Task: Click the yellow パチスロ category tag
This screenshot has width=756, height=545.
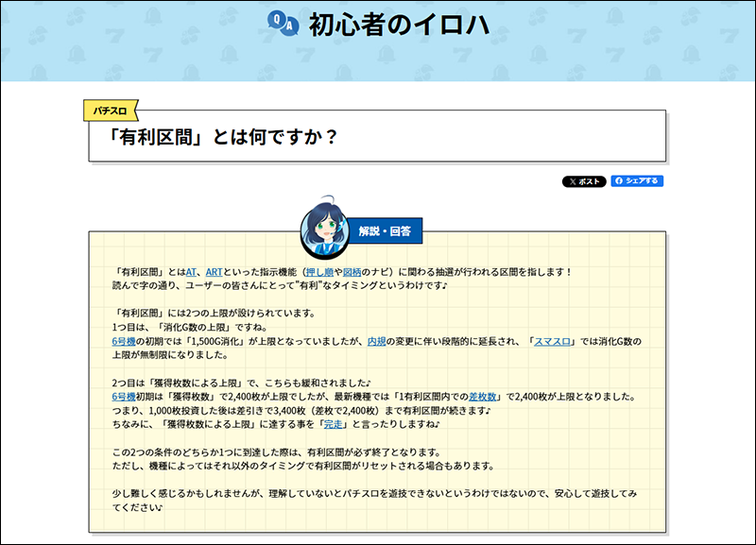Action: pos(112,111)
